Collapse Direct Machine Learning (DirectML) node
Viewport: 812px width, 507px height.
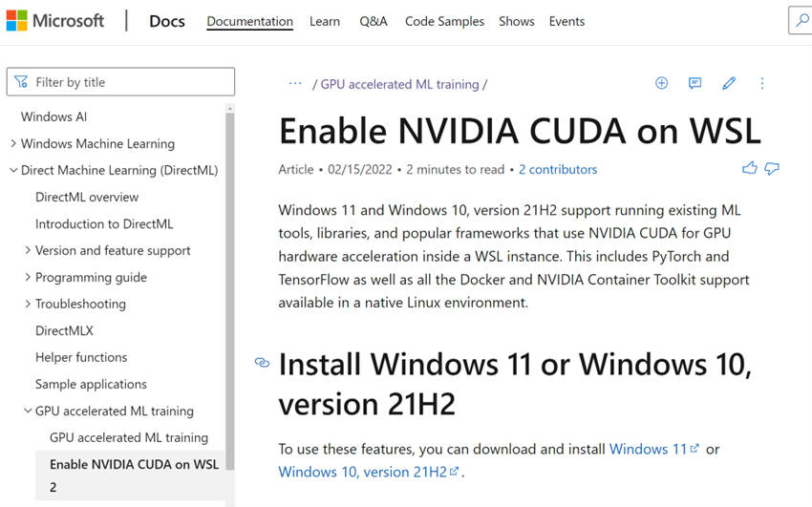click(x=13, y=170)
